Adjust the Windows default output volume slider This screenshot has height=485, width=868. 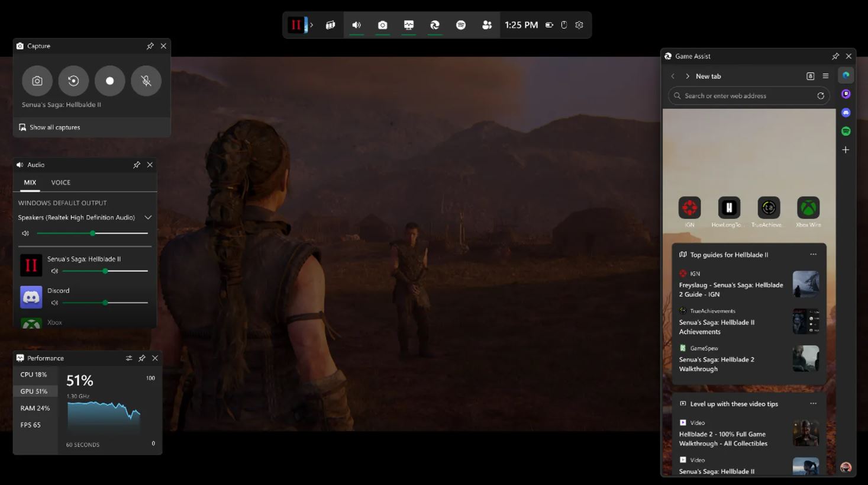[93, 233]
